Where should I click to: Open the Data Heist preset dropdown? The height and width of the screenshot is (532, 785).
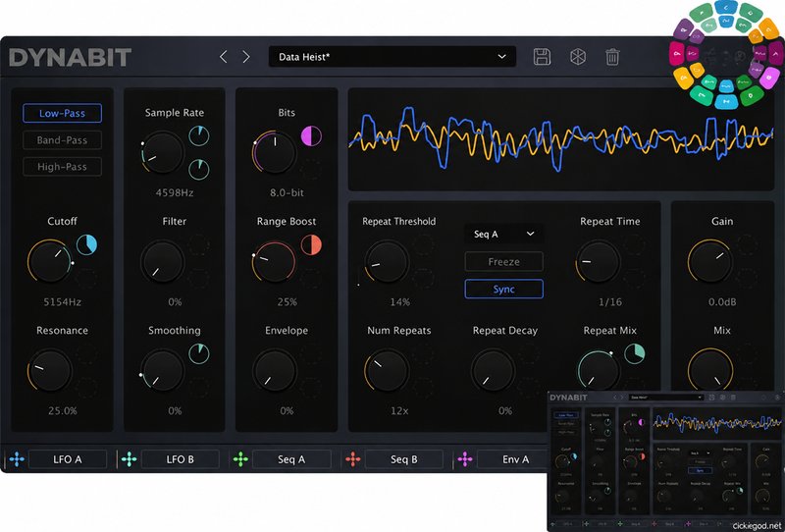pos(392,57)
